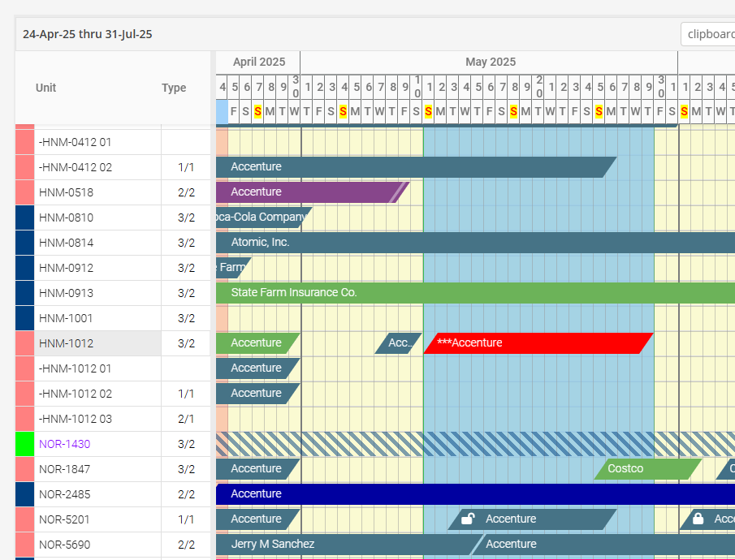Open the clipboard dropdown
The image size is (735, 560).
coord(709,34)
